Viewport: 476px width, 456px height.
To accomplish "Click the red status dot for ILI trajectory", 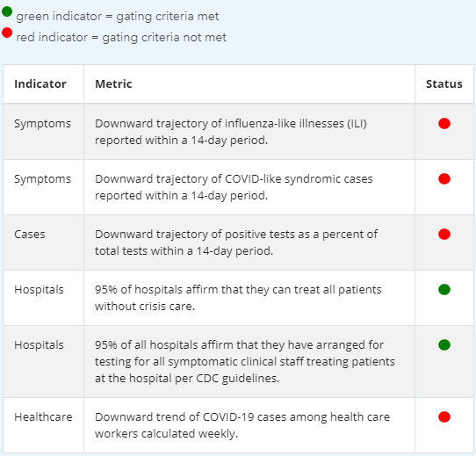I will [x=444, y=123].
